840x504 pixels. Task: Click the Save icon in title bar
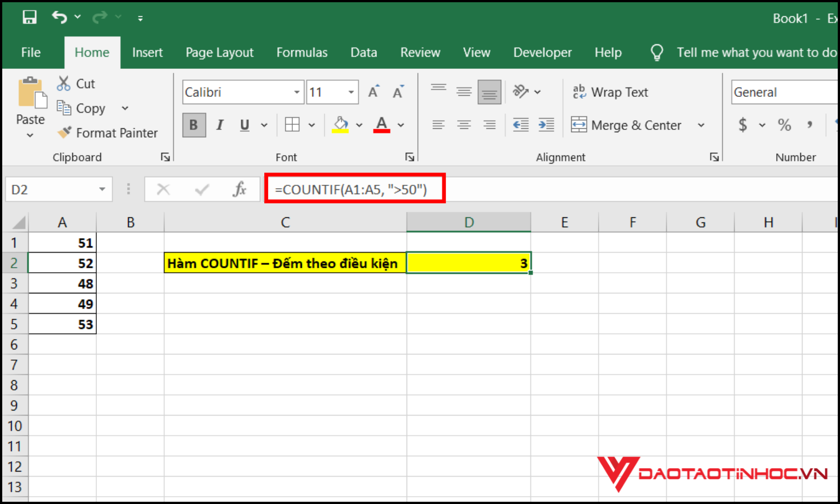[29, 17]
